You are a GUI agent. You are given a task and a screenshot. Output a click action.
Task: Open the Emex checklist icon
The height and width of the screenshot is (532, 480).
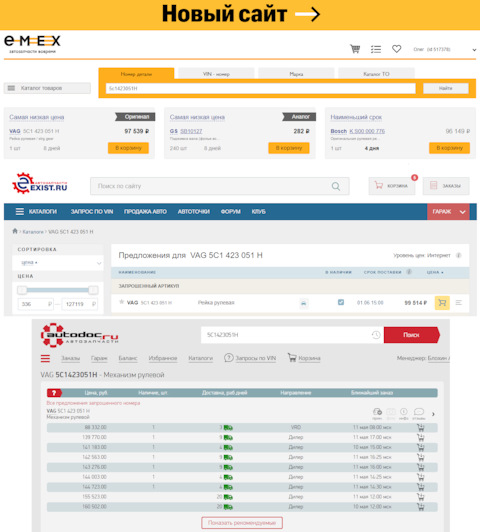point(376,49)
